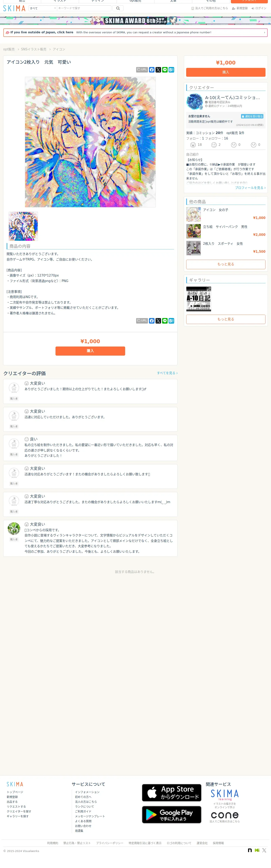Open footer よくある質問 link
The height and width of the screenshot is (868, 271).
coord(83,821)
